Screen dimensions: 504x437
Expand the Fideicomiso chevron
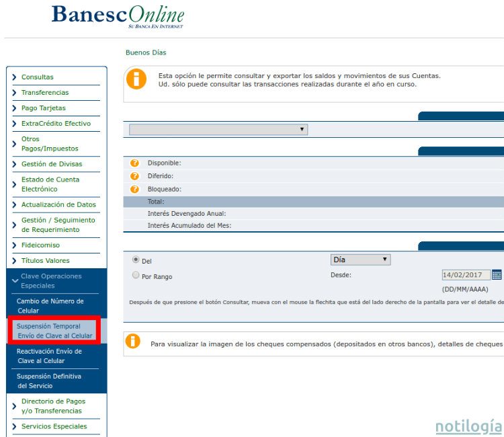(x=14, y=245)
